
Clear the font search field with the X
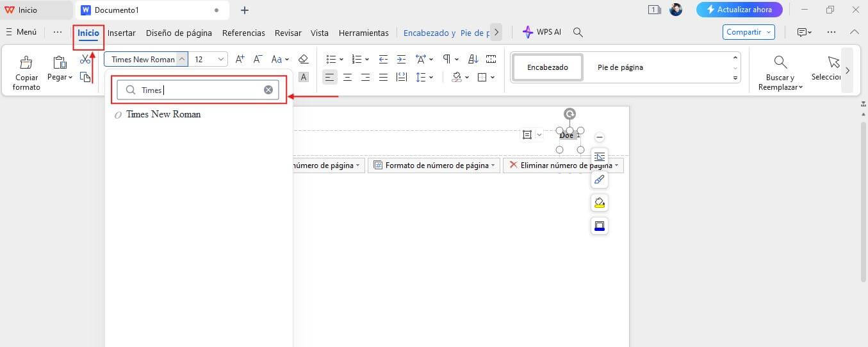click(x=268, y=90)
